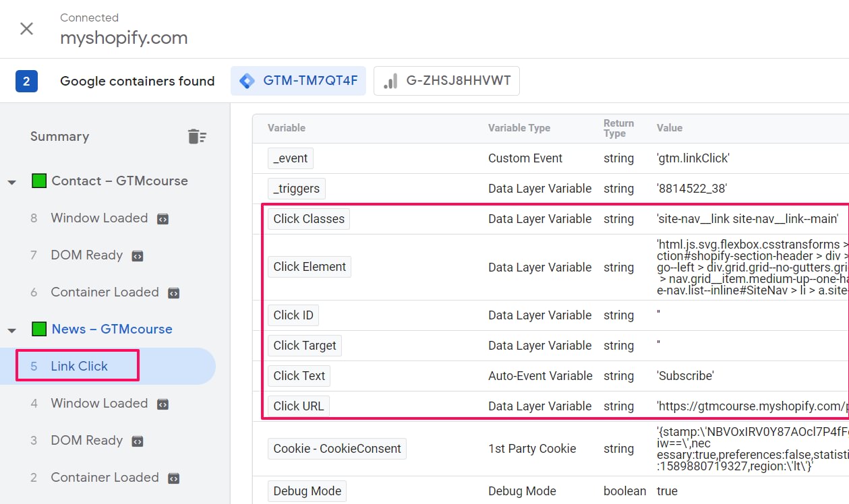Click the Value column header

pyautogui.click(x=670, y=128)
